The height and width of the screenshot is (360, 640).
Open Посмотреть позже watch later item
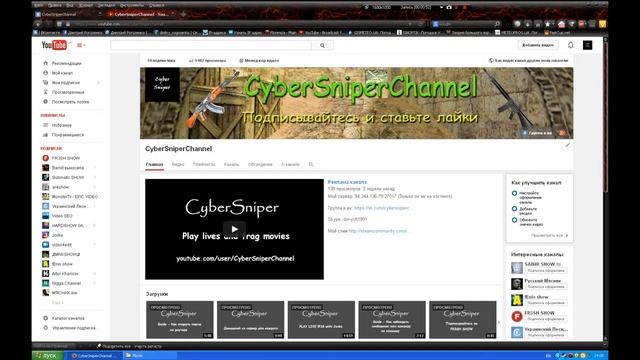(70, 102)
